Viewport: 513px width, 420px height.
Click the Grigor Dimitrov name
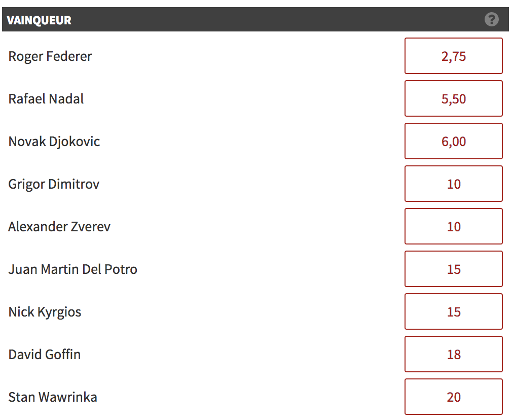click(x=54, y=184)
